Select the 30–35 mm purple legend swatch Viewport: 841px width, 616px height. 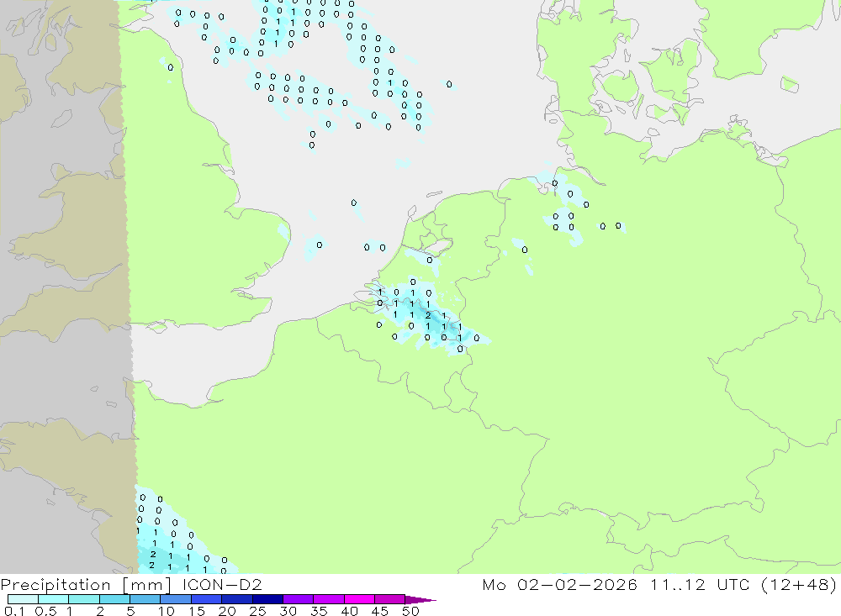click(x=298, y=599)
